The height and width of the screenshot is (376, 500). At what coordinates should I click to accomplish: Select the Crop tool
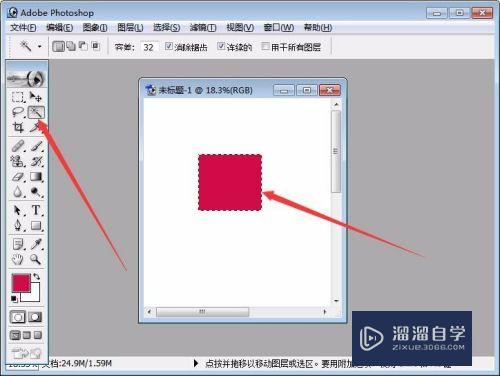pyautogui.click(x=18, y=127)
